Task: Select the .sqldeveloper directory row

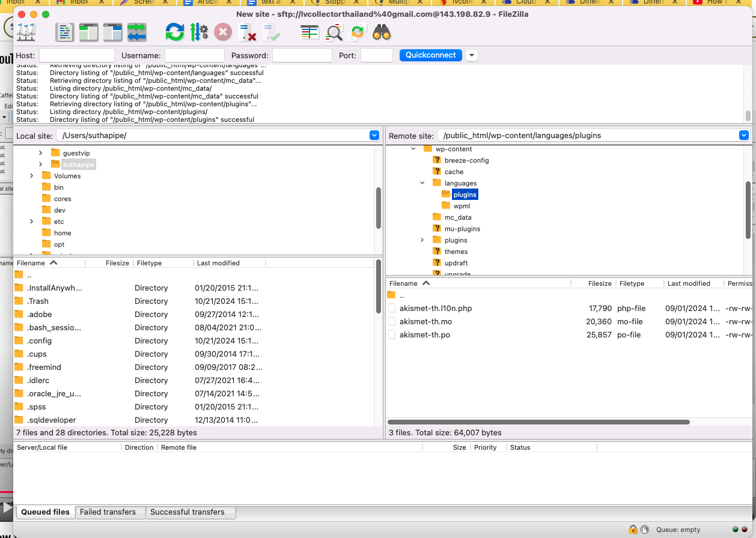Action: click(x=194, y=420)
